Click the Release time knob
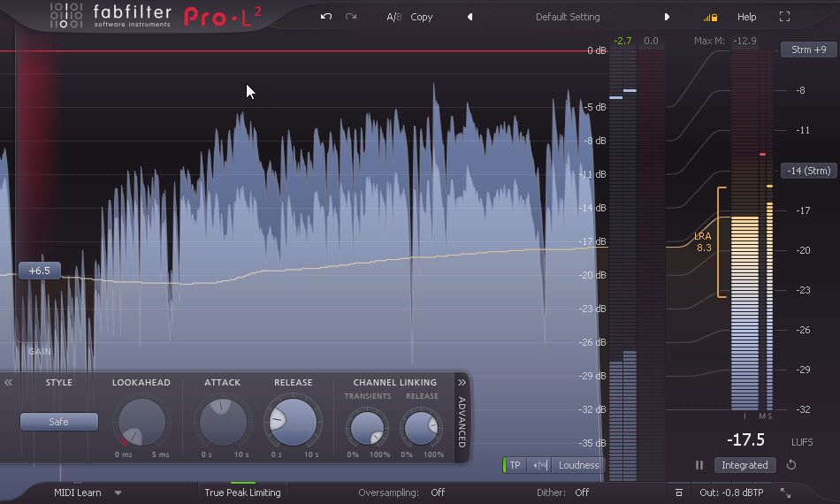Viewport: 840px width, 504px height. pyautogui.click(x=293, y=422)
